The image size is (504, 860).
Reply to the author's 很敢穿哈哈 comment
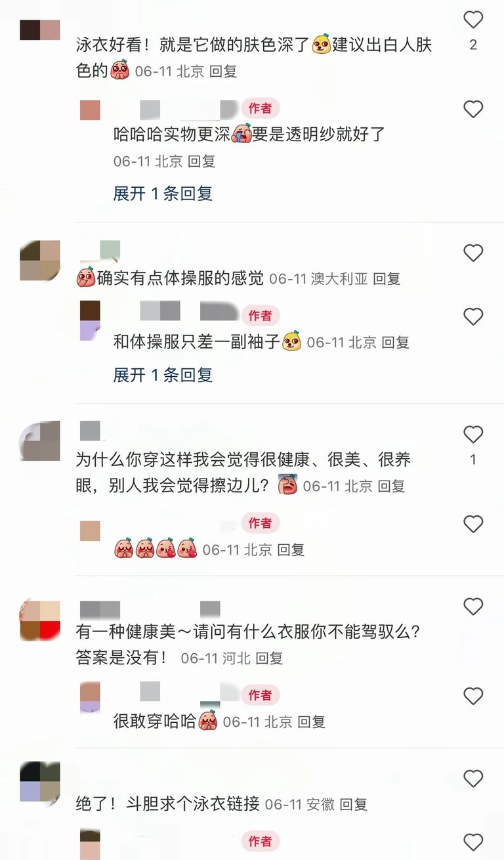pos(312,721)
